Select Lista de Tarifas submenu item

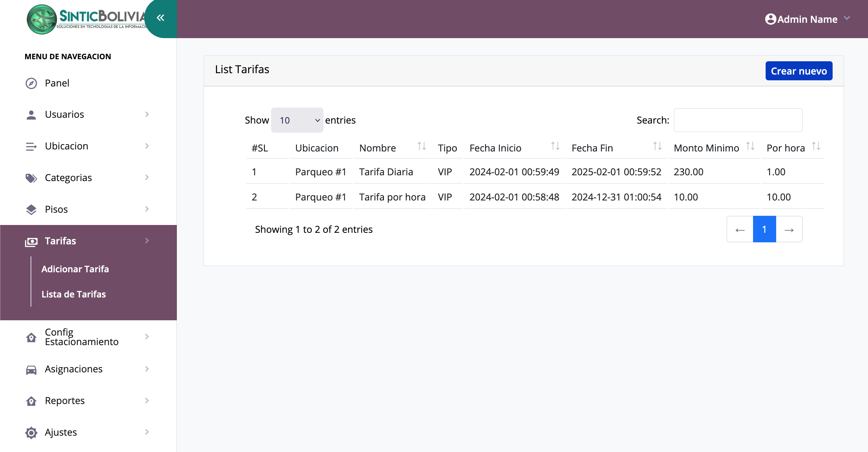(74, 294)
